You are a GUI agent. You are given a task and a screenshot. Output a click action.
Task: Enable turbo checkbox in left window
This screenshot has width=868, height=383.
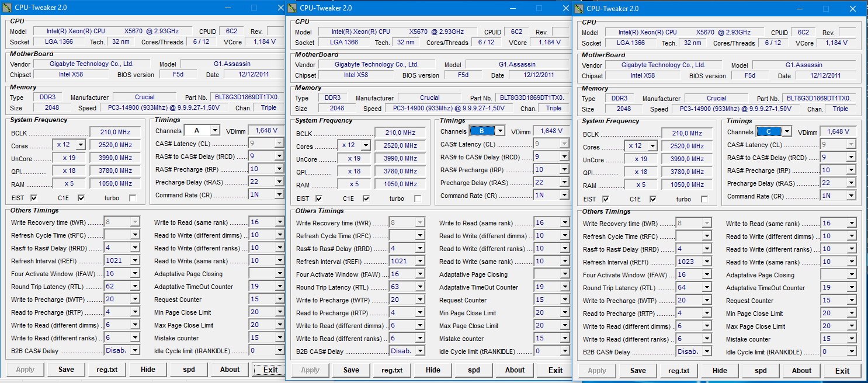(x=133, y=198)
